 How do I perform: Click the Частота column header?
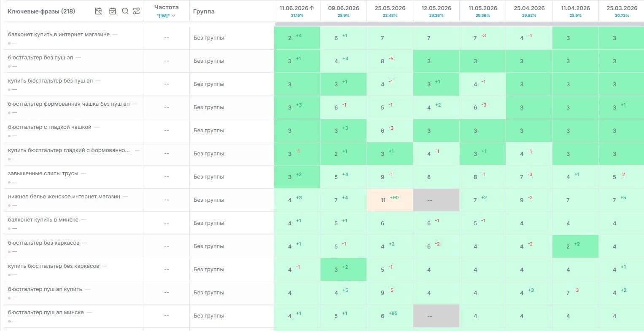(166, 7)
